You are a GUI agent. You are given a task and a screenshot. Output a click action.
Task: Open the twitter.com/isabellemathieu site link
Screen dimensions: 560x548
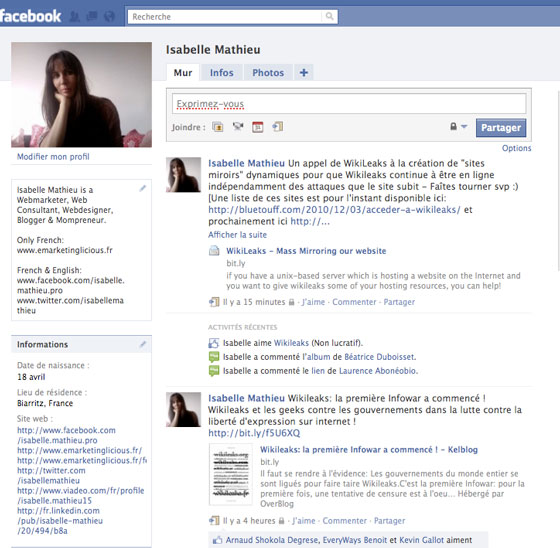point(51,475)
